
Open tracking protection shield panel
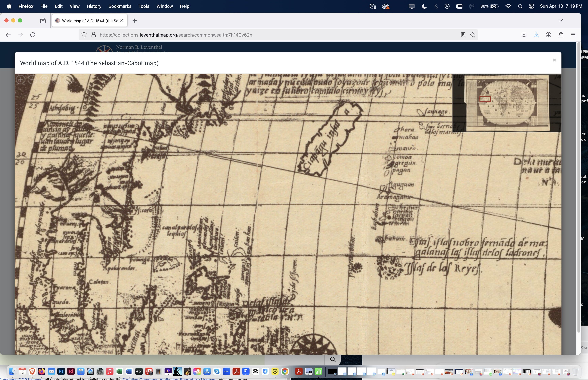84,35
